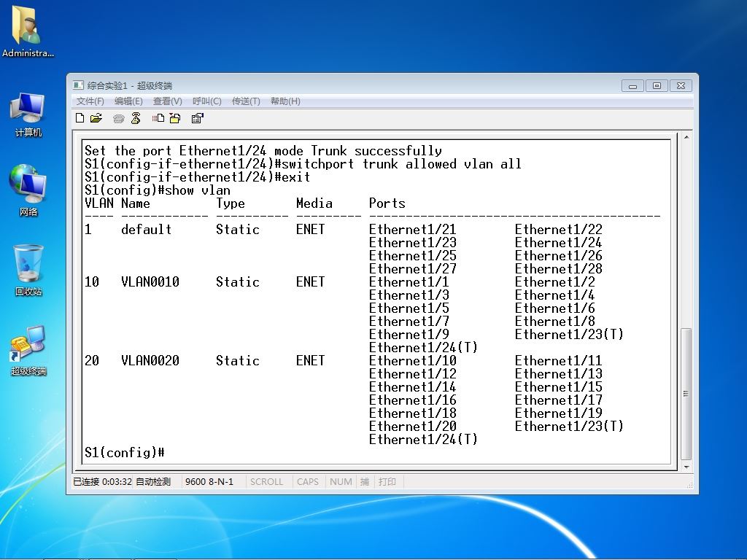Image resolution: width=747 pixels, height=560 pixels.
Task: Click the Send file toolbar icon
Action: [x=158, y=118]
